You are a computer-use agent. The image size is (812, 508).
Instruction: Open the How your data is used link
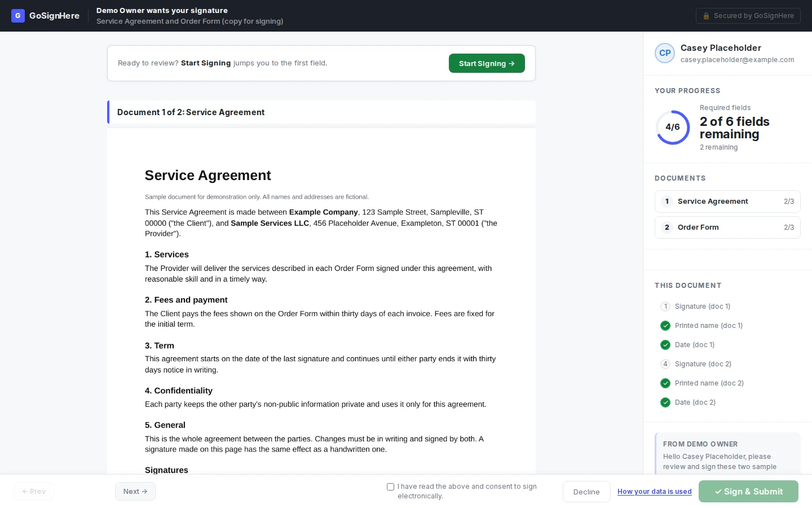655,492
